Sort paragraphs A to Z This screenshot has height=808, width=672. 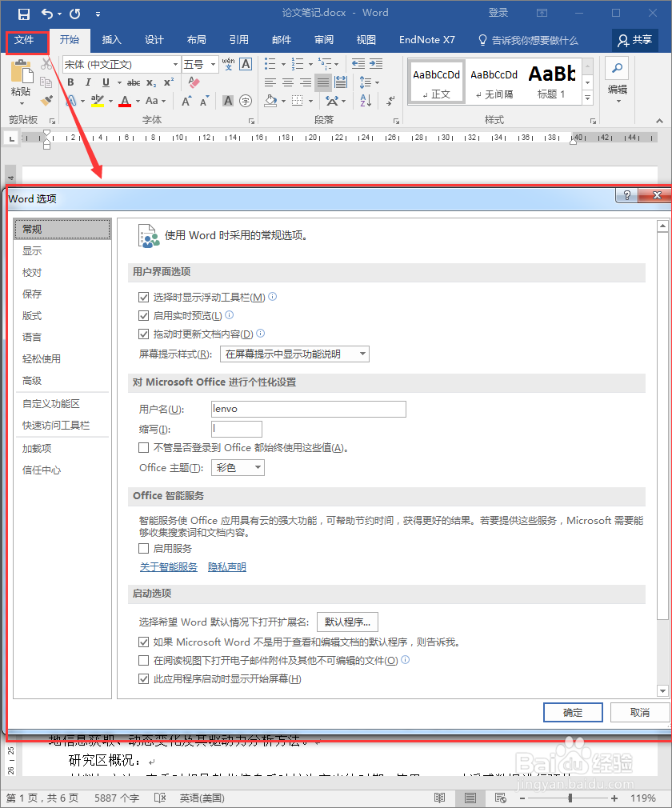point(366,101)
